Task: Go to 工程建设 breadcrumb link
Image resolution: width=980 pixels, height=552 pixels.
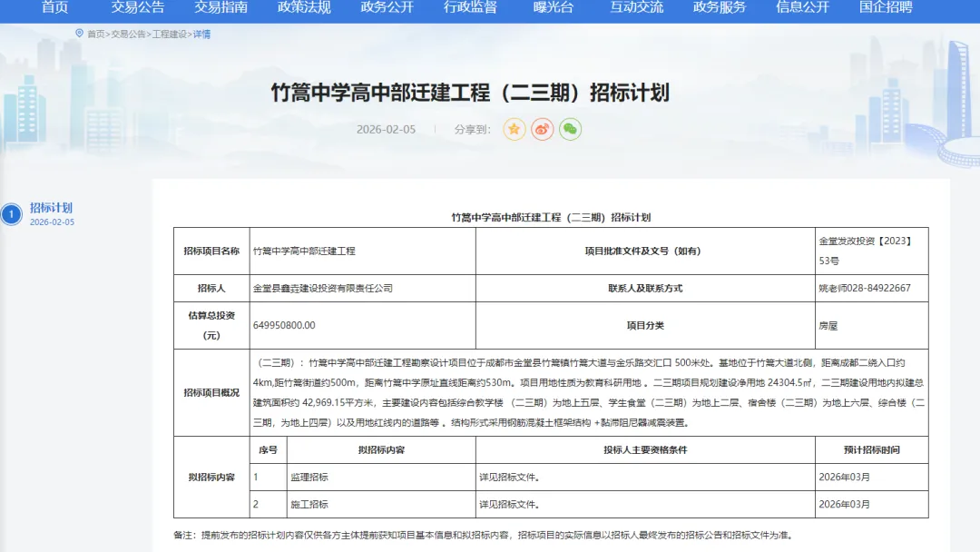Action: (170, 34)
